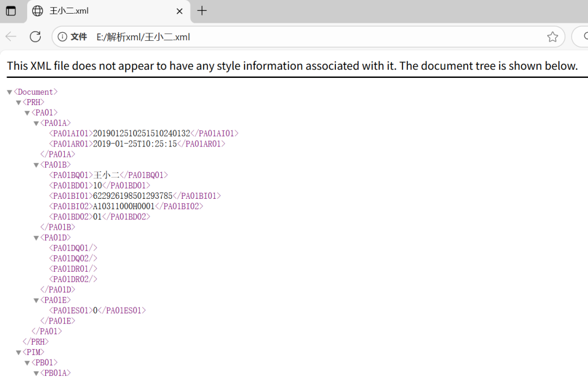Click closing tag </PA01>
Viewport: 588px width, 379px height.
[x=47, y=331]
